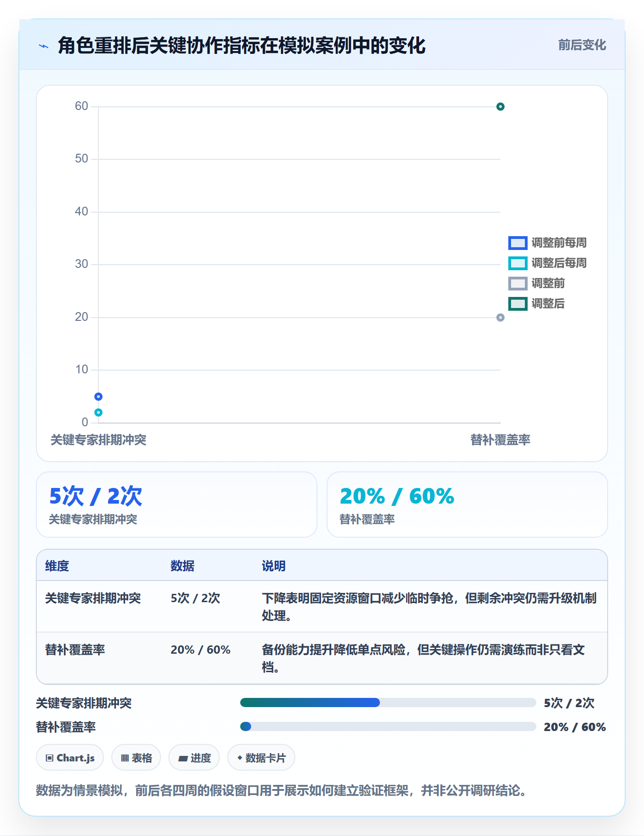Click the lightning icon beside the title
The width and height of the screenshot is (644, 836).
[x=44, y=46]
